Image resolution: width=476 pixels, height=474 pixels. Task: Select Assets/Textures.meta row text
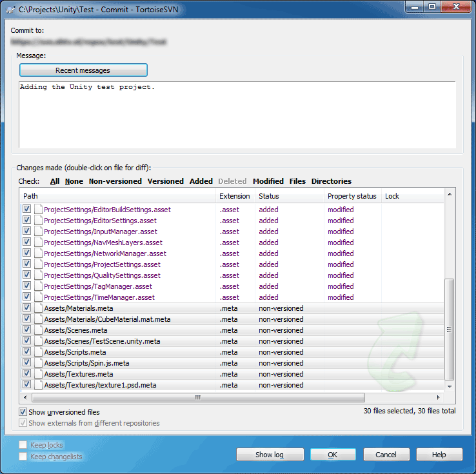coord(79,374)
